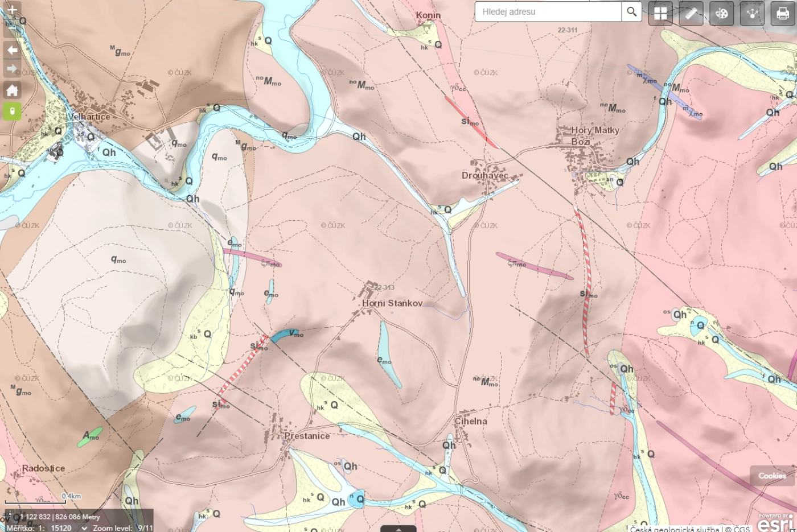
Task: Open the share map icon
Action: click(x=752, y=13)
